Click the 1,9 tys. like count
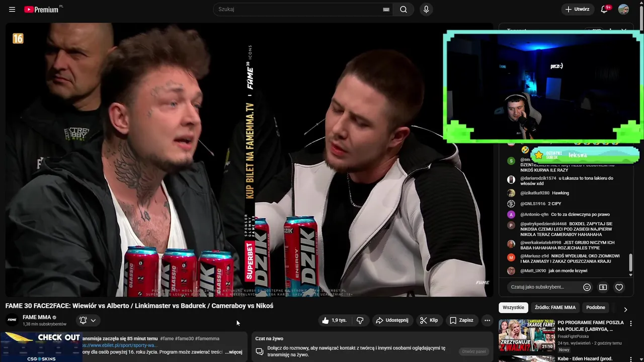Image resolution: width=644 pixels, height=362 pixels. [x=339, y=320]
